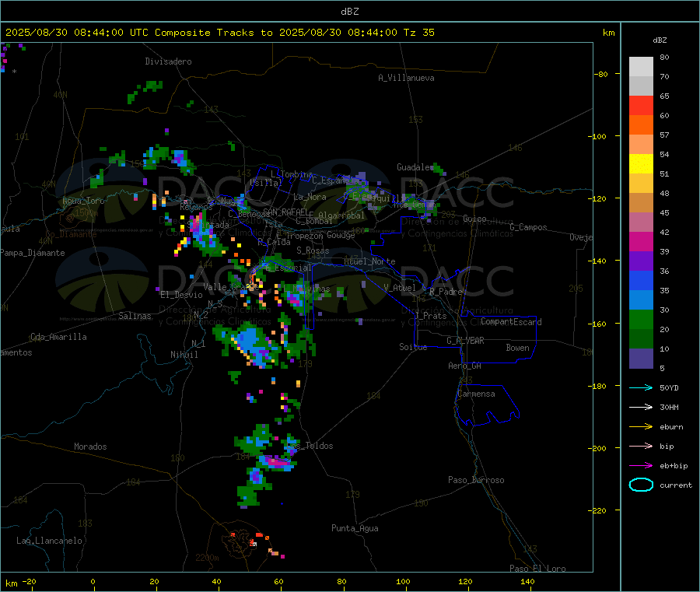Click the magenta eb+bip arrow in legend
The height and width of the screenshot is (592, 700).
coord(641,466)
